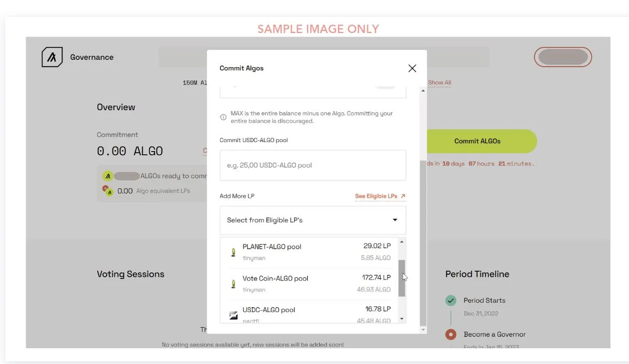This screenshot has height=364, width=629.
Task: Click the Add More LP label
Action: pos(237,196)
